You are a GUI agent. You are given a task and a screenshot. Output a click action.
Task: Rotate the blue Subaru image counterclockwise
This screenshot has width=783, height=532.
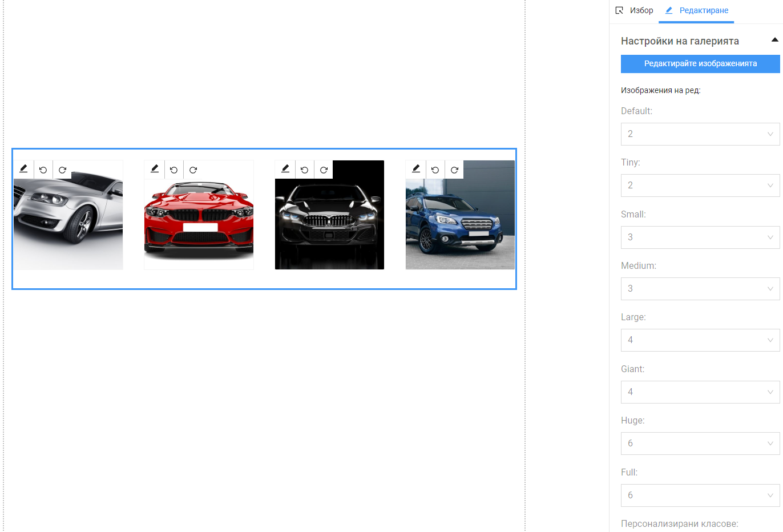pos(435,170)
